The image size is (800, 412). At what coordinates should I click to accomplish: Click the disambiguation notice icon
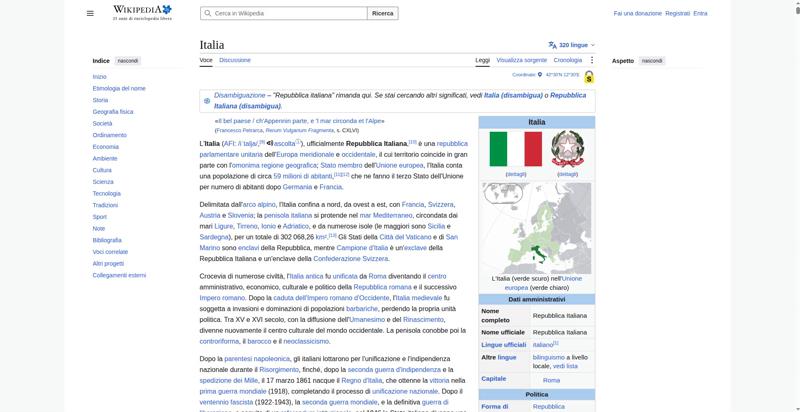pyautogui.click(x=207, y=101)
